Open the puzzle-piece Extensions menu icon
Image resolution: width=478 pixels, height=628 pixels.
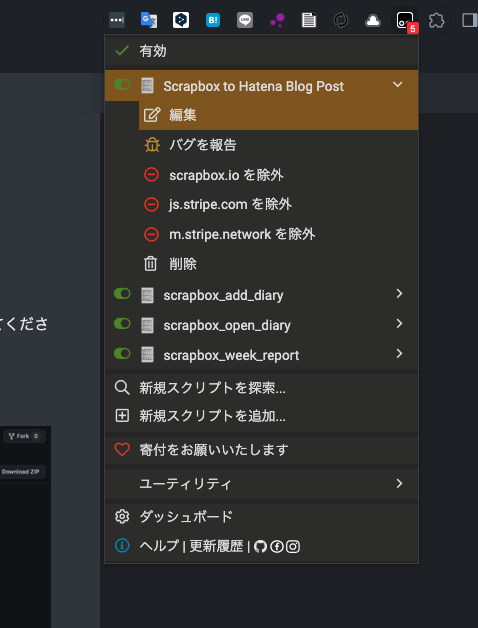436,20
